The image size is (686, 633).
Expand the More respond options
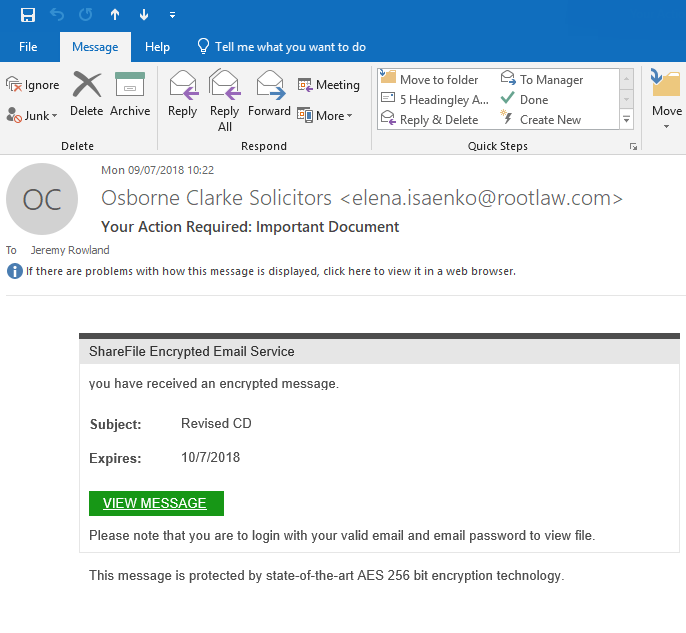[x=325, y=115]
